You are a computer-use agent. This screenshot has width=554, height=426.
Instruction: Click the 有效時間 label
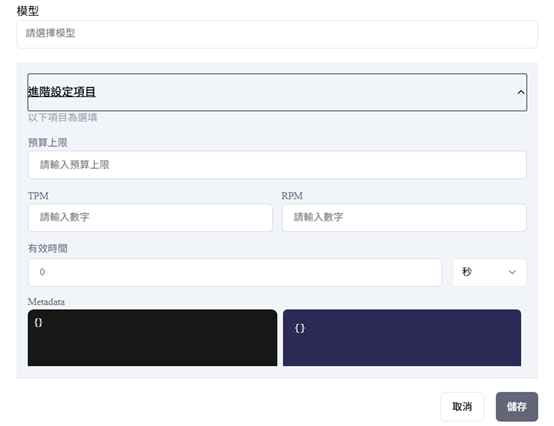click(x=48, y=249)
